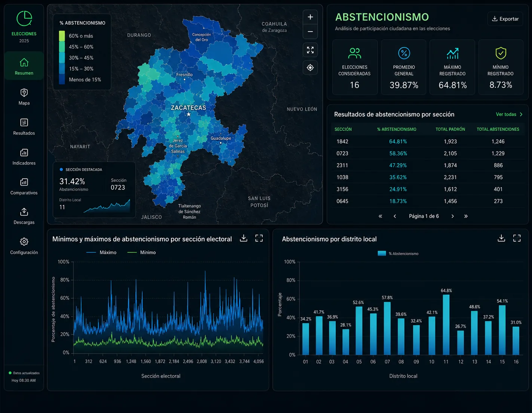532x413 pixels.
Task: Click the Zacatecas capital star marker
Action: tap(188, 114)
